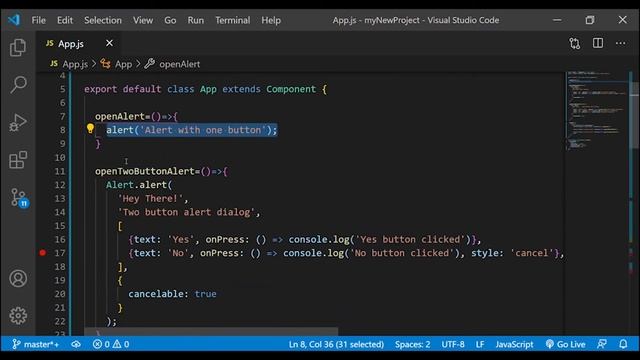Click the Synchronize Changes cloud icon
Screen dimensions: 640x360
click(x=76, y=344)
